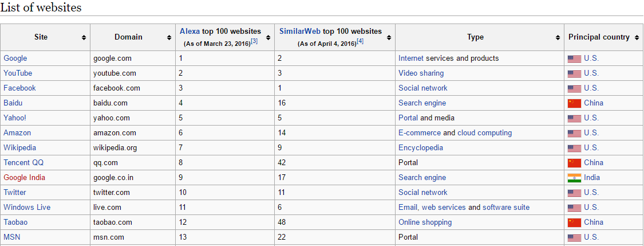This screenshot has width=644, height=246.
Task: Click the Online shopping link
Action: 425,222
